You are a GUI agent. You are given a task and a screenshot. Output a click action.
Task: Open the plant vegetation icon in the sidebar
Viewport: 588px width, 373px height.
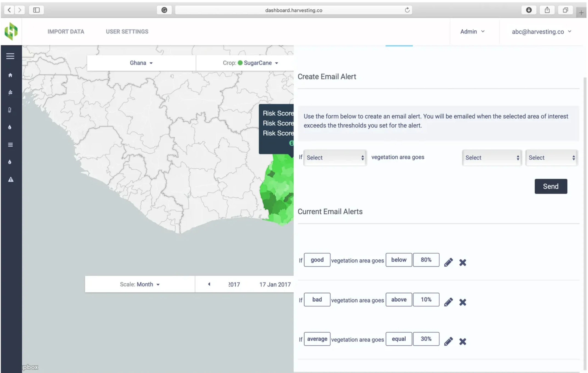(x=10, y=93)
